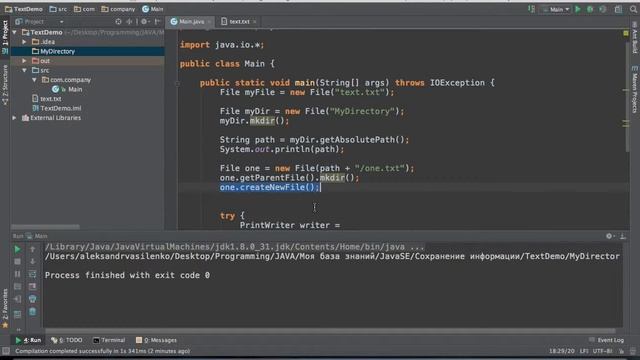640x360 pixels.
Task: Click the down-stack-trace arrow
Action: pyautogui.click(x=33, y=261)
